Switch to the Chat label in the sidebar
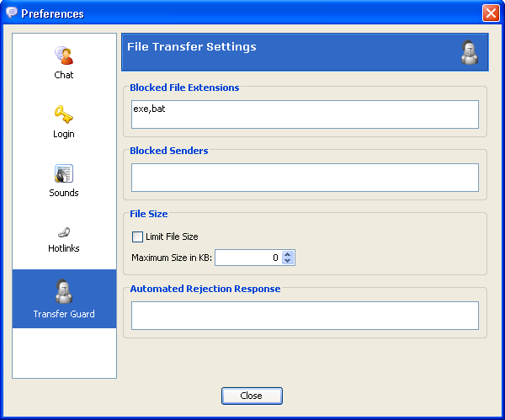This screenshot has width=505, height=420. click(64, 75)
